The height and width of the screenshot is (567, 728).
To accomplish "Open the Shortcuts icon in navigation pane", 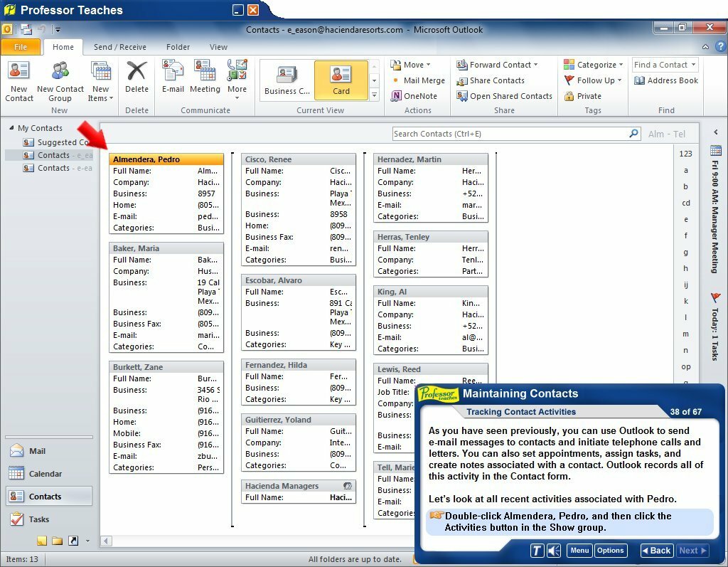I will click(73, 541).
